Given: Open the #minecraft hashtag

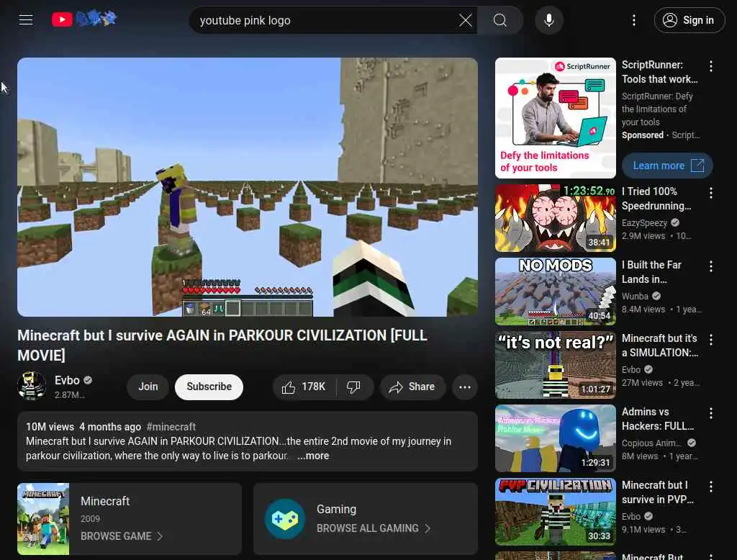Looking at the screenshot, I should click(x=171, y=427).
